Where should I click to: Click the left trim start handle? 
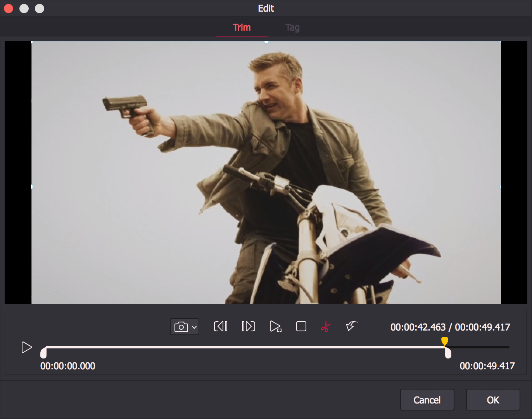click(x=43, y=353)
